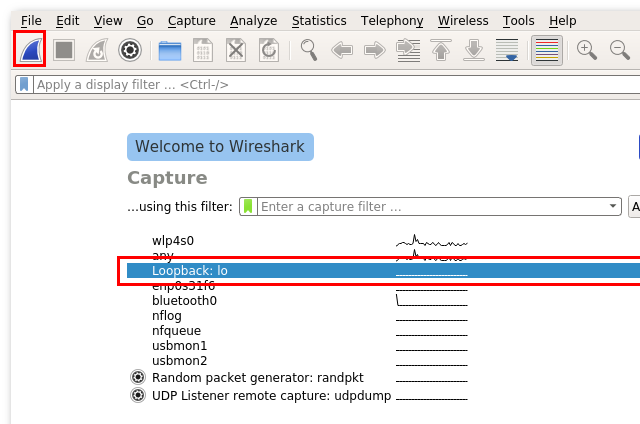Open capture filter bookmark menu
The width and height of the screenshot is (640, 424).
(x=248, y=207)
